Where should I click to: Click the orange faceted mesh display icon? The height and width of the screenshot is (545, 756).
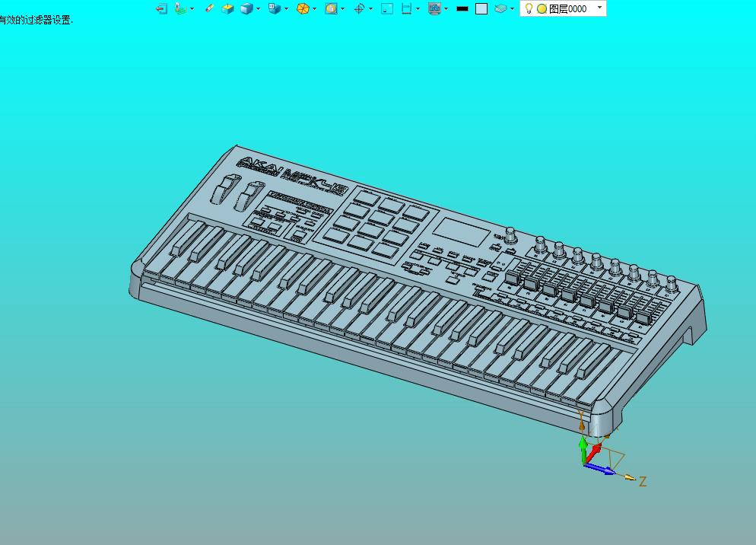[303, 8]
